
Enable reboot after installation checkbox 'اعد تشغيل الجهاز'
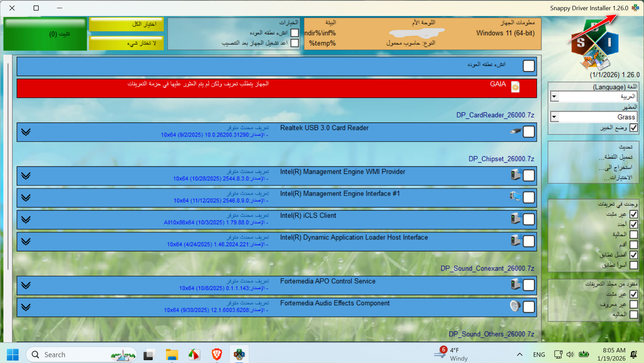pyautogui.click(x=295, y=43)
